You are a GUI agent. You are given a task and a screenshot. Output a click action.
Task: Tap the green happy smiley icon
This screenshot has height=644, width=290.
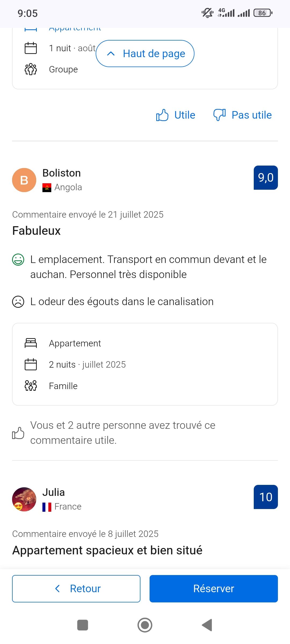pos(18,260)
